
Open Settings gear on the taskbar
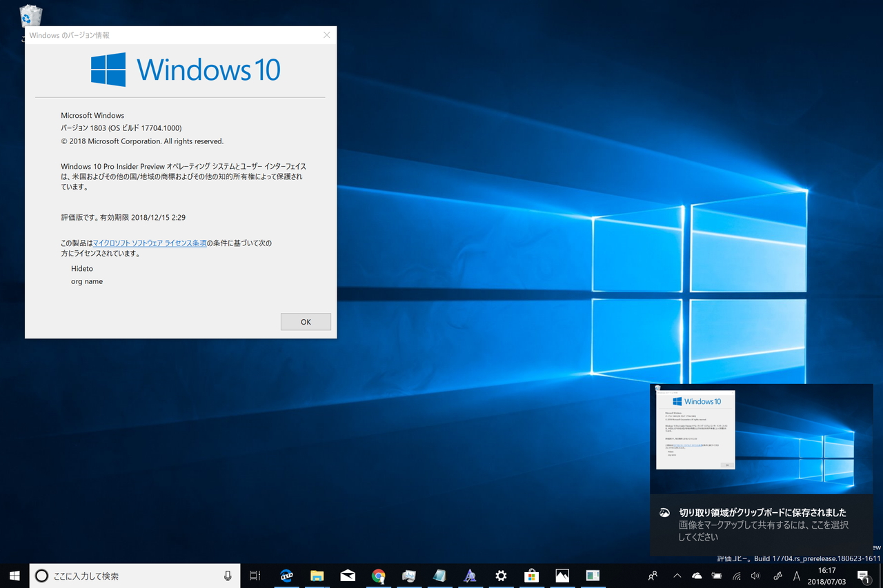tap(501, 576)
